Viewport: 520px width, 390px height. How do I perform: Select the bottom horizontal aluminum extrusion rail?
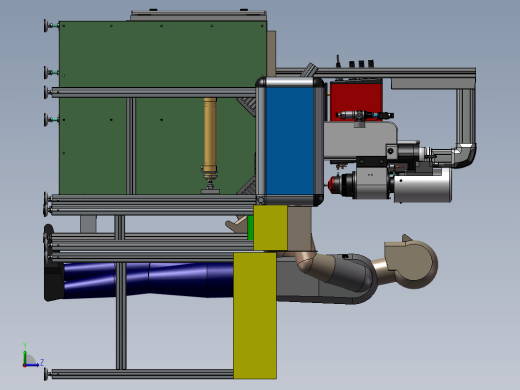[x=142, y=374]
